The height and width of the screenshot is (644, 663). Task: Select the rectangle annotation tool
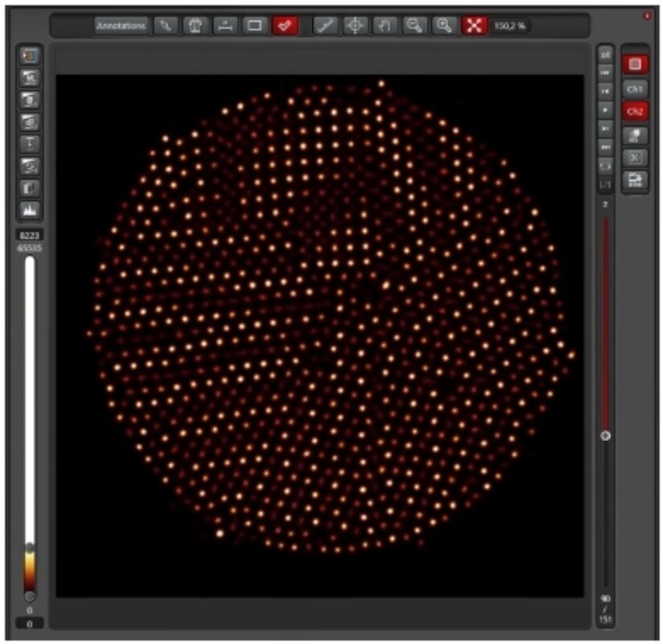(255, 26)
